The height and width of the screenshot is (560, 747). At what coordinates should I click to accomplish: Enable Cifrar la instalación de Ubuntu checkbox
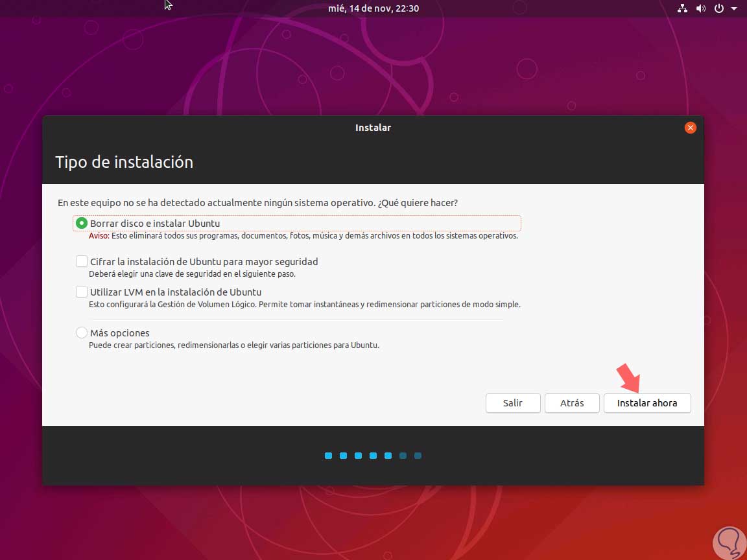[x=82, y=261]
